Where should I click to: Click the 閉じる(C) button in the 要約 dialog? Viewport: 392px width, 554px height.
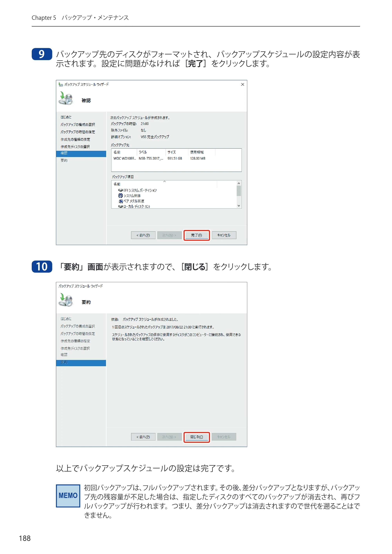[196, 437]
